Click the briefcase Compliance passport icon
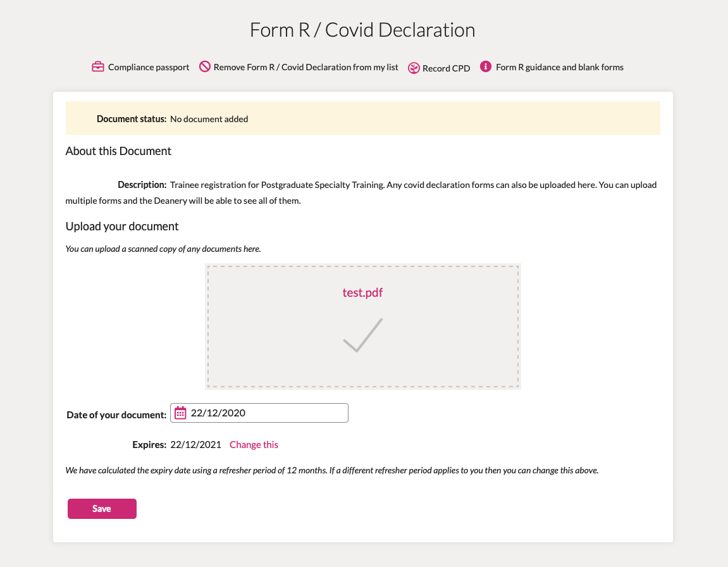Viewport: 728px width, 567px height. pos(97,67)
